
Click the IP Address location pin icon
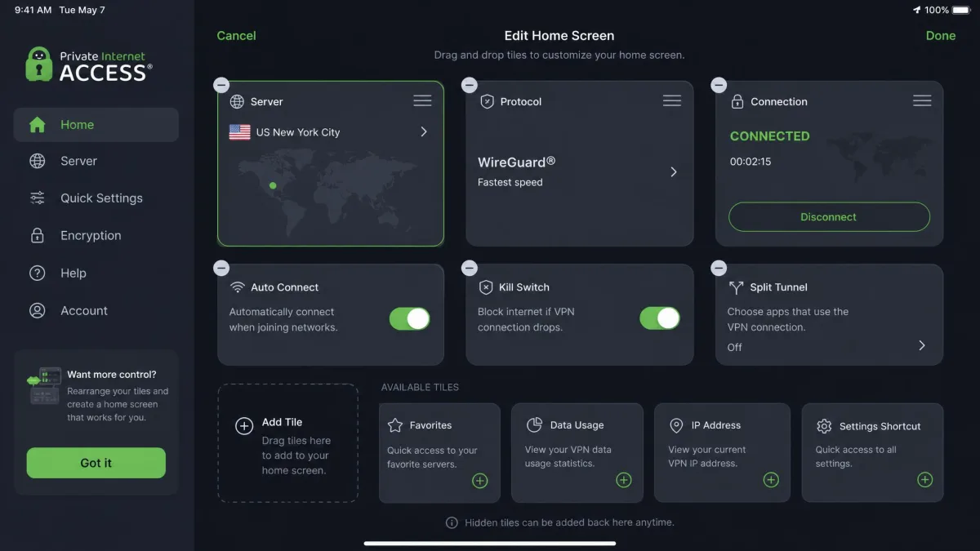pos(676,425)
